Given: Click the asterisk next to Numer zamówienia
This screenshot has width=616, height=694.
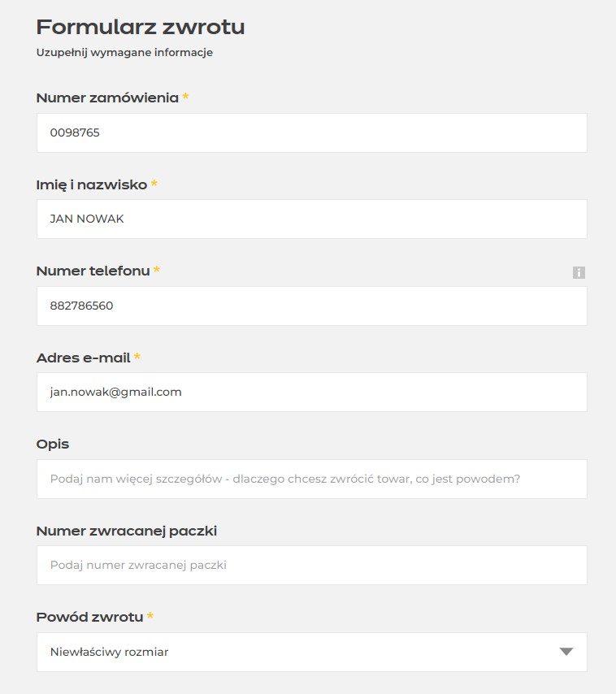Looking at the screenshot, I should [186, 96].
